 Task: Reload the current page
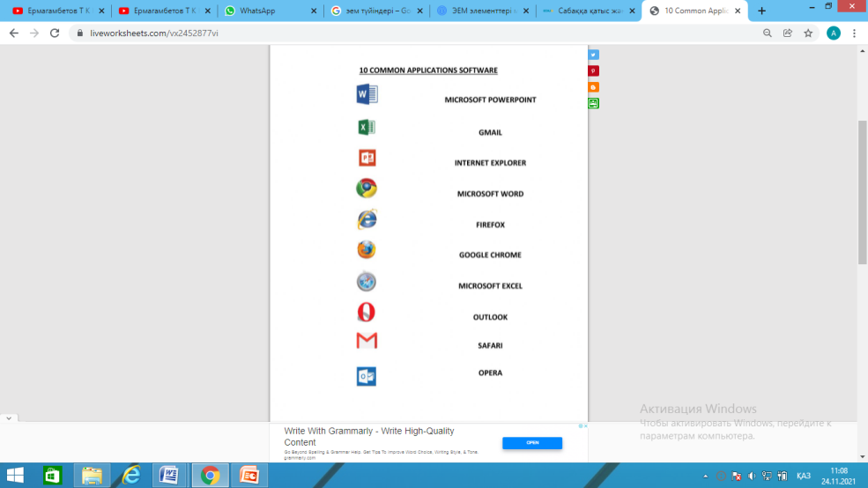(55, 33)
